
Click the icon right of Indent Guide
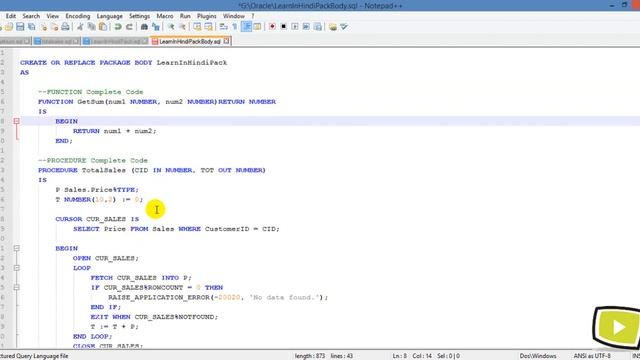(258, 27)
